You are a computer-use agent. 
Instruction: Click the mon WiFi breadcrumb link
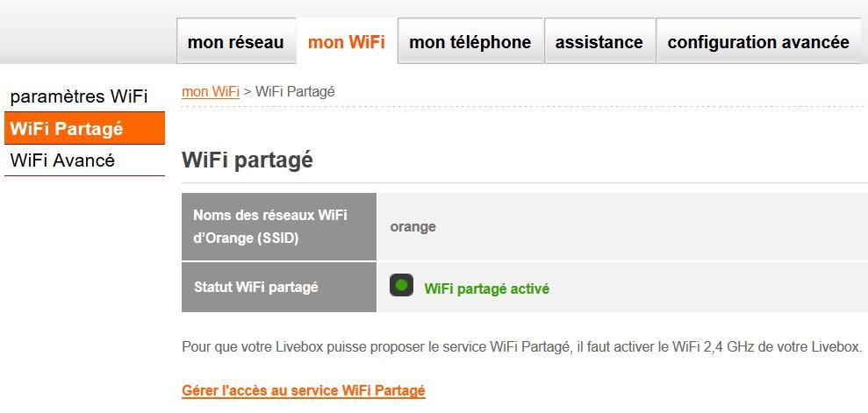[x=211, y=91]
